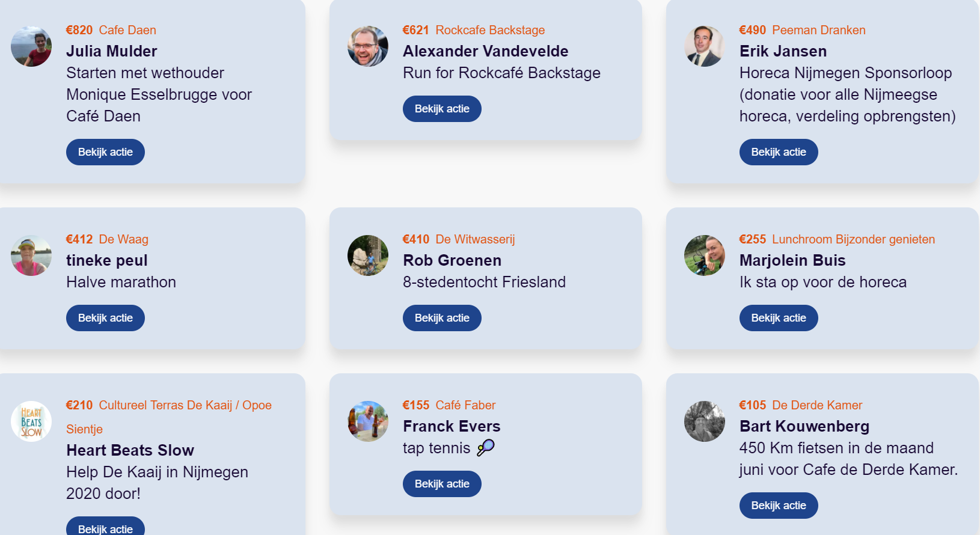Open the Heart Beats Slow logo
Image resolution: width=980 pixels, height=535 pixels.
pos(31,421)
